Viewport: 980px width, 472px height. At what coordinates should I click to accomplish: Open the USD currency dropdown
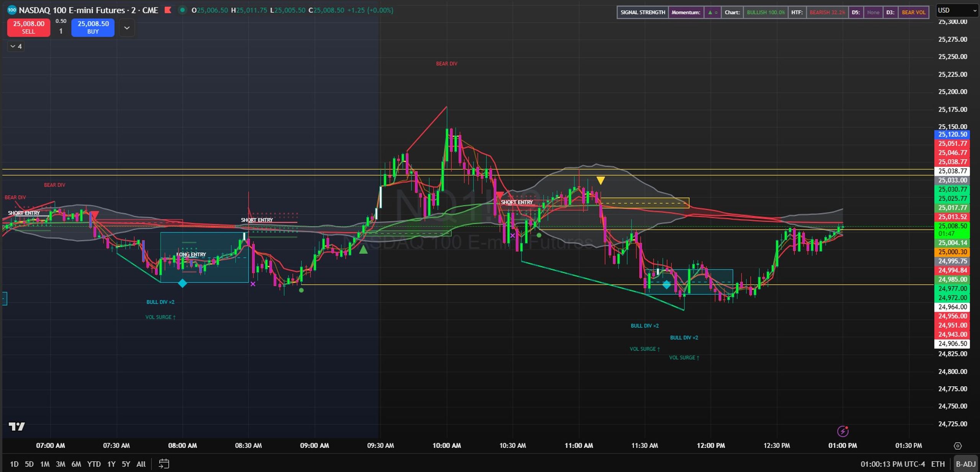957,10
